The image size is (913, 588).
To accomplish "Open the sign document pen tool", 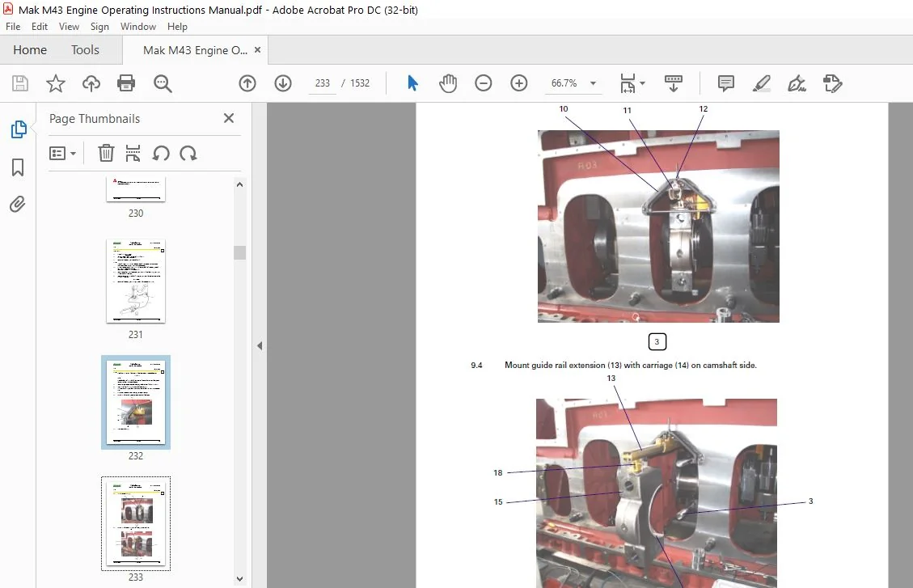I will [x=797, y=83].
